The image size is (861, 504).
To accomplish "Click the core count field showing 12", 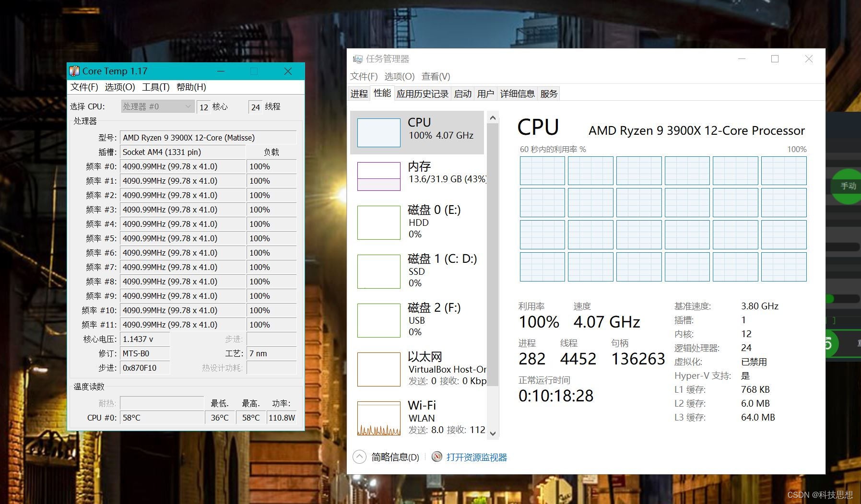I will pyautogui.click(x=204, y=107).
